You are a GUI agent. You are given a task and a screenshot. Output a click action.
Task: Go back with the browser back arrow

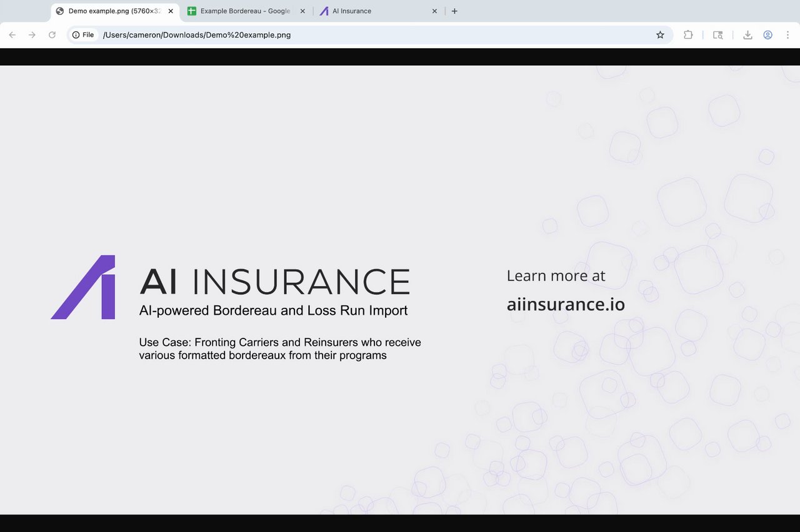tap(12, 35)
